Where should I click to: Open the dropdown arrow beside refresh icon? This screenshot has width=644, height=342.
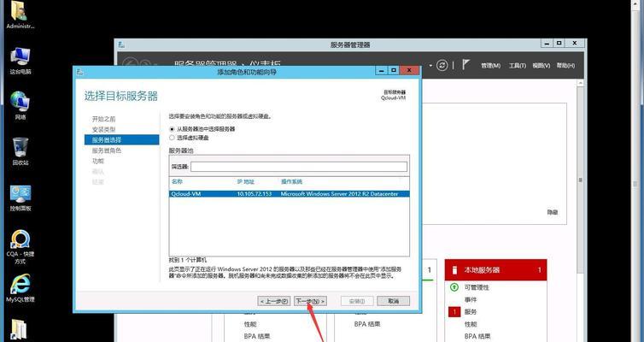click(430, 65)
